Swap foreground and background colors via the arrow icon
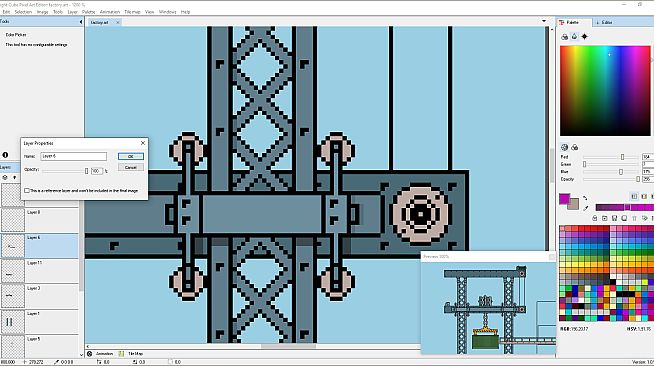The width and height of the screenshot is (654, 366). point(585,198)
